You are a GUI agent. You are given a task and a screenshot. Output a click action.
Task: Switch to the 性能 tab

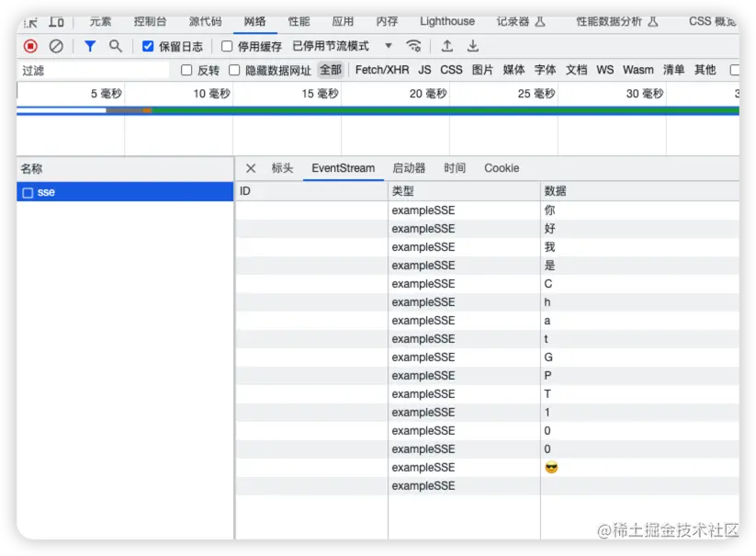tap(299, 22)
